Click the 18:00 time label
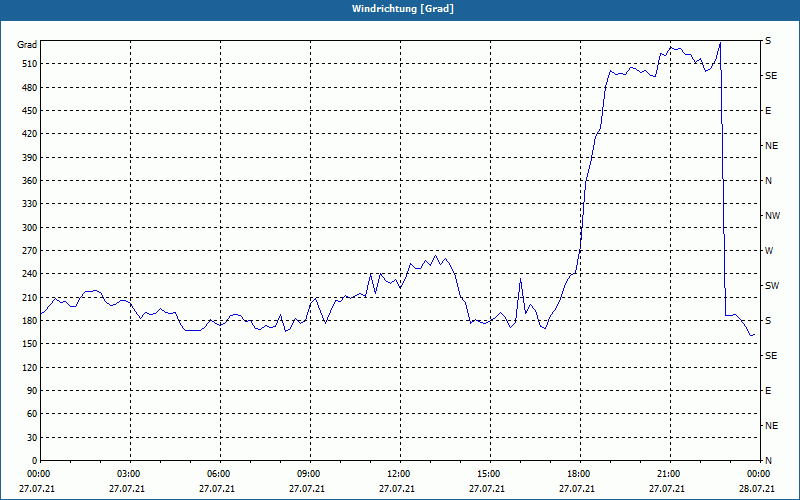This screenshot has width=800, height=500. pyautogui.click(x=580, y=473)
